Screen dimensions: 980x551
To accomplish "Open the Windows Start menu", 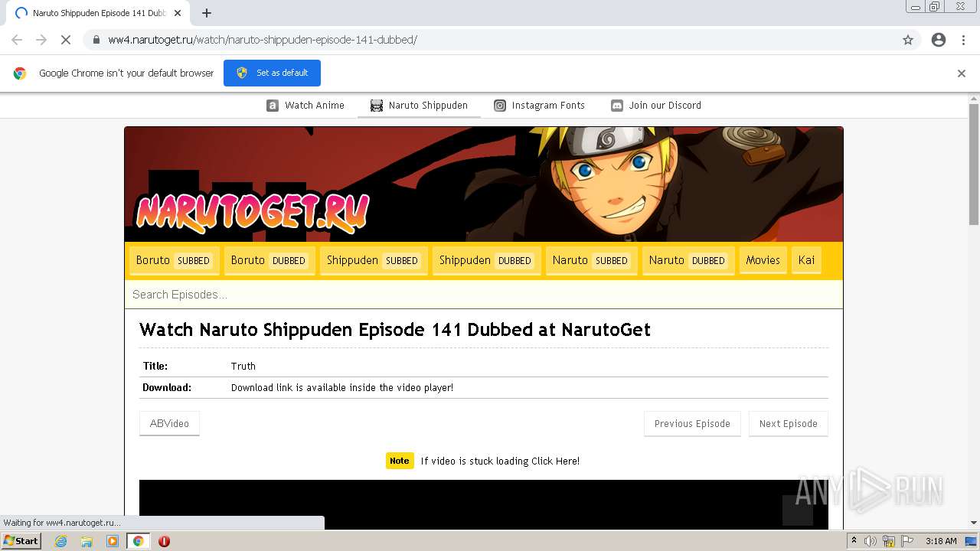I will coord(21,540).
